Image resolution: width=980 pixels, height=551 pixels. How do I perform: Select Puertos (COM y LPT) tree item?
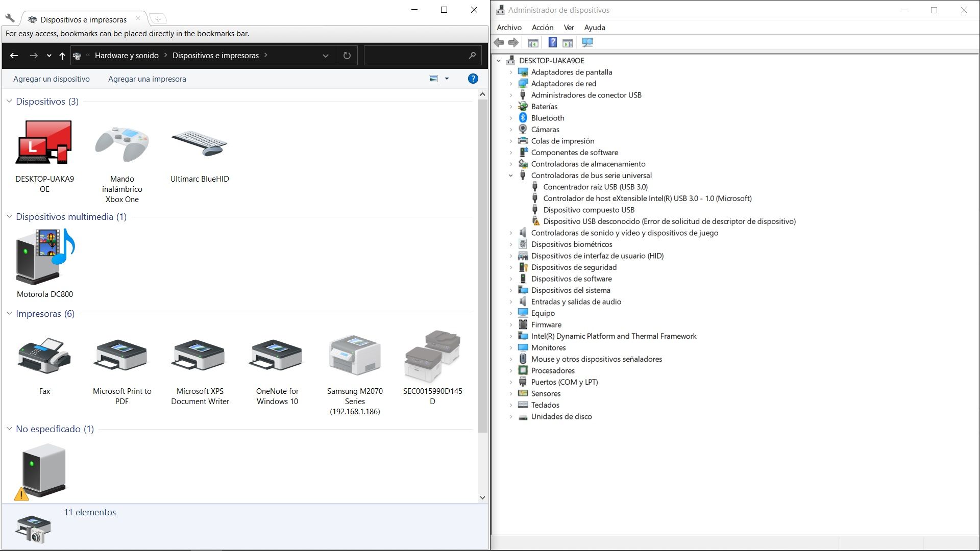564,382
